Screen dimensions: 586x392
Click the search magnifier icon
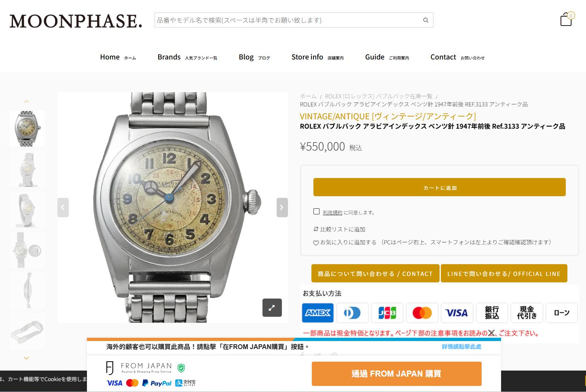[x=425, y=20]
